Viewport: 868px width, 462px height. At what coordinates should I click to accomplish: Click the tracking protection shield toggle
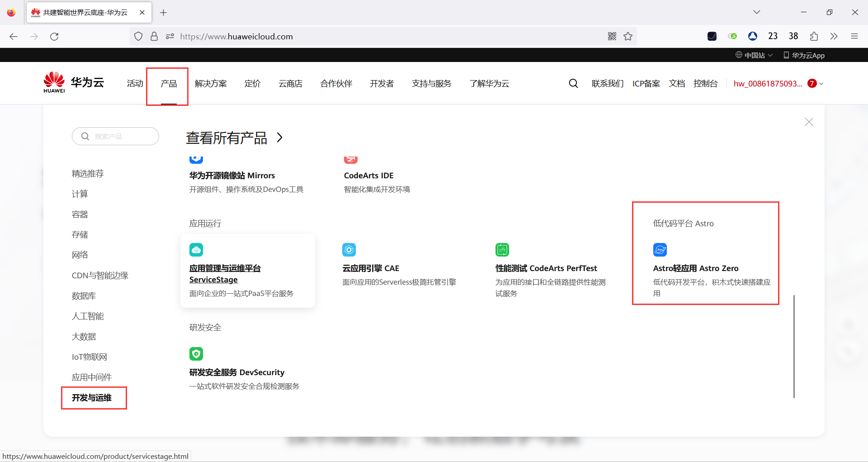coord(138,36)
